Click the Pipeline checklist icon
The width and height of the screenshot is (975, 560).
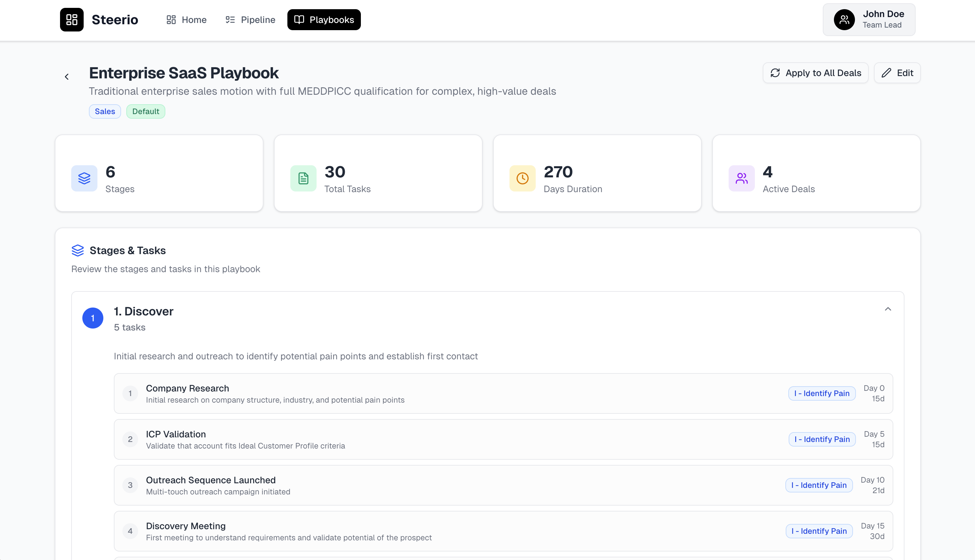click(x=230, y=19)
